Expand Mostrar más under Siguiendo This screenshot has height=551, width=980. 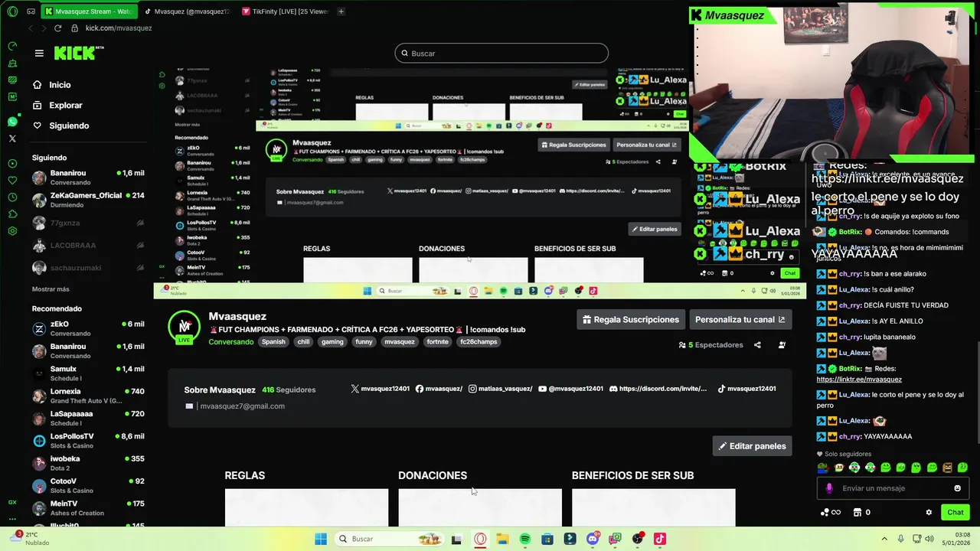coord(51,289)
